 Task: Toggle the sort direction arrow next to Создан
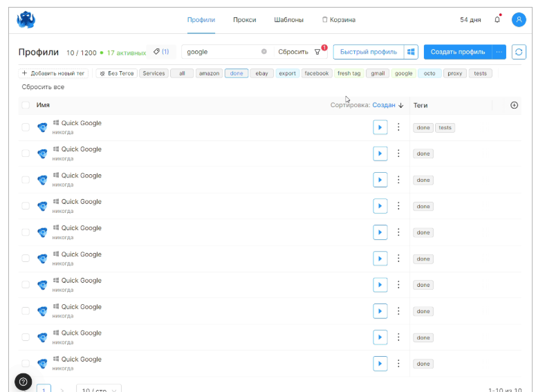tap(401, 105)
